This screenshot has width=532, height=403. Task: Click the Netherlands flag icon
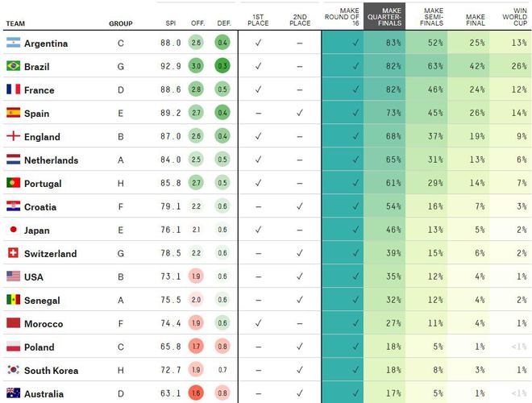point(13,160)
